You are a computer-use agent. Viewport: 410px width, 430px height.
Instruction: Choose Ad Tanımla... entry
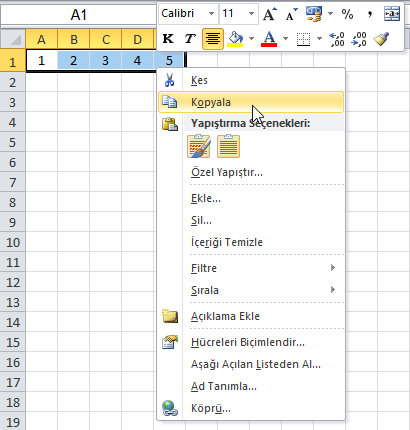click(x=251, y=386)
